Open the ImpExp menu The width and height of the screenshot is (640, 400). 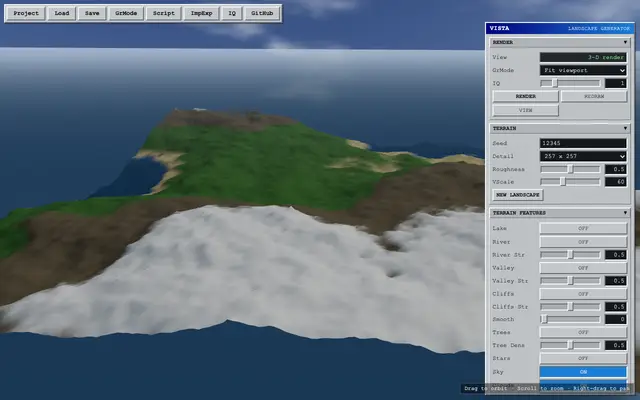(201, 13)
